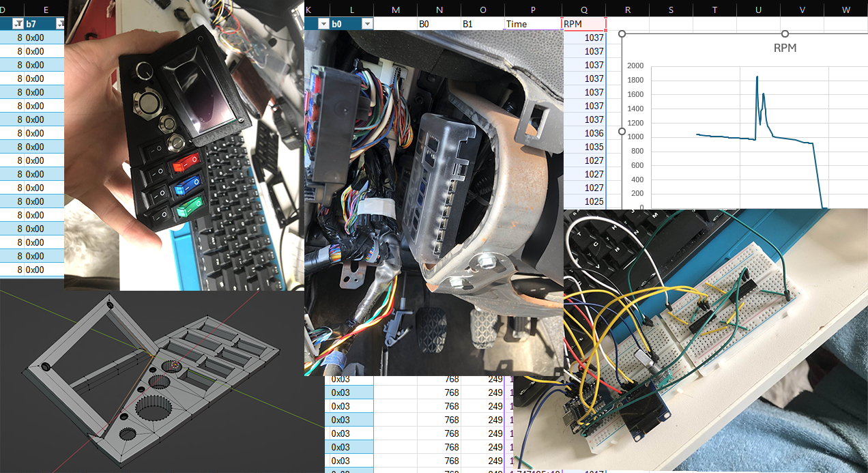Select the car fuse box wiring photo

434,203
